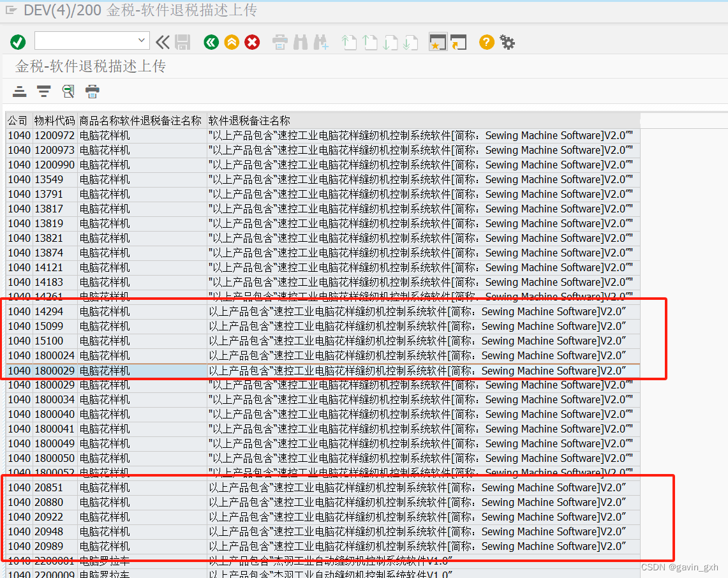Collapse the command field with the double chevron
728x578 pixels.
pyautogui.click(x=163, y=42)
